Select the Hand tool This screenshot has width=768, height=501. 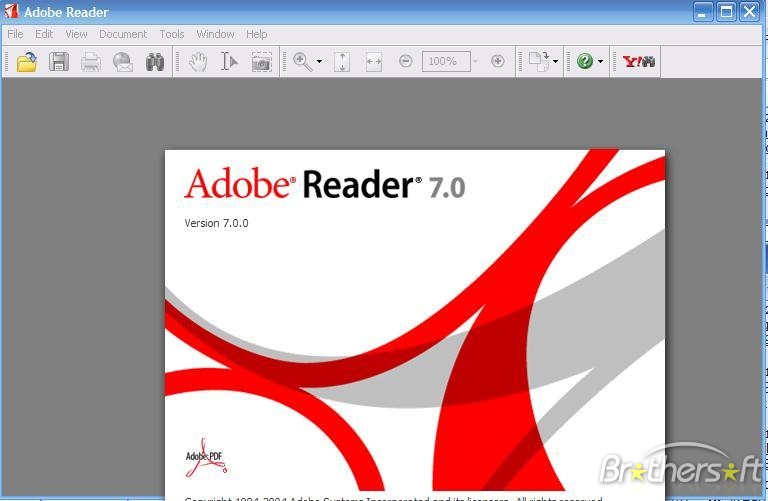pyautogui.click(x=198, y=62)
